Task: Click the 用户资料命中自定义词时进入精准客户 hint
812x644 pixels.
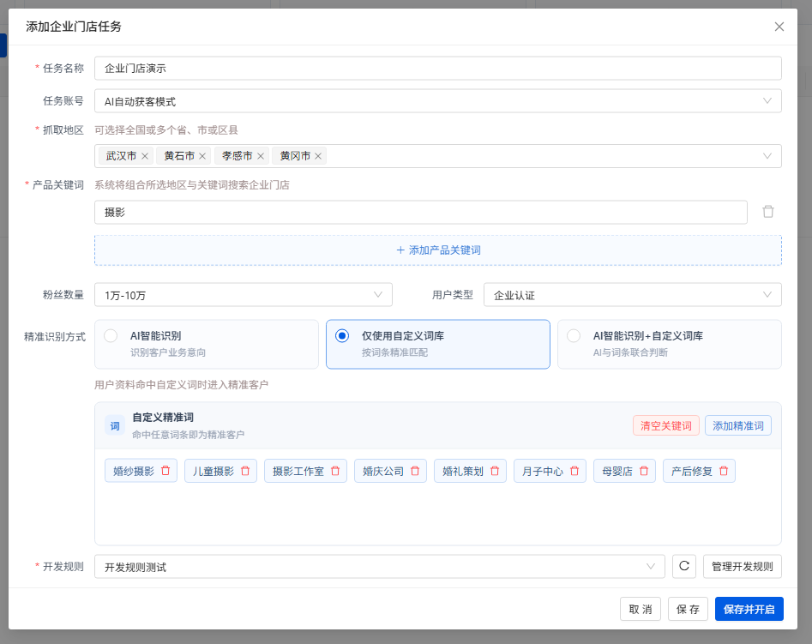Action: 181,385
